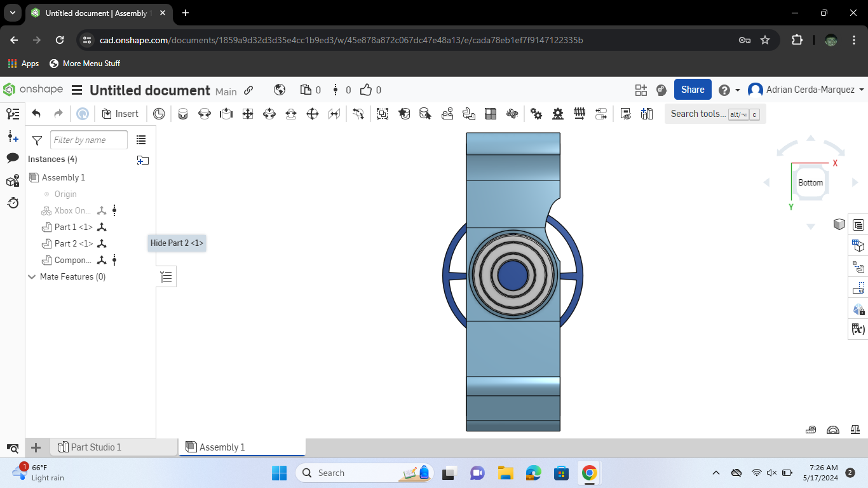868x488 pixels.
Task: Click the Filter by name input field
Action: (x=88, y=139)
